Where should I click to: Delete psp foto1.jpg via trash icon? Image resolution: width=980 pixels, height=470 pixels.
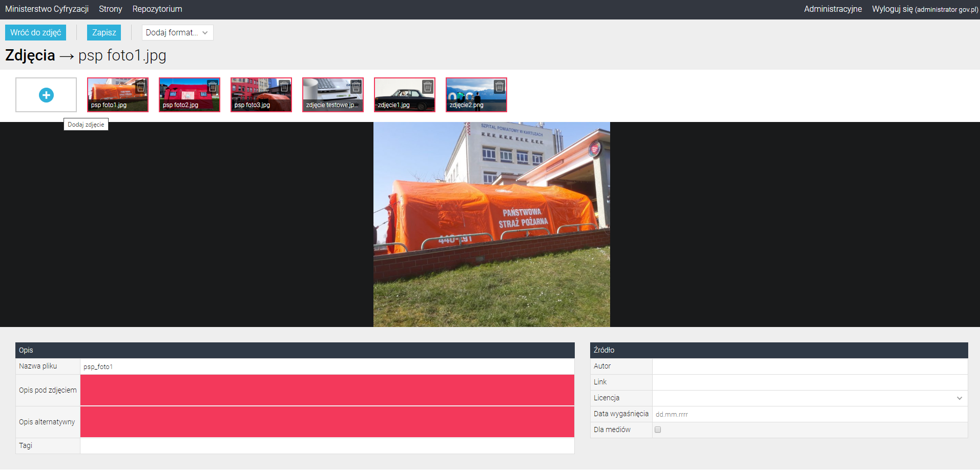(x=141, y=87)
